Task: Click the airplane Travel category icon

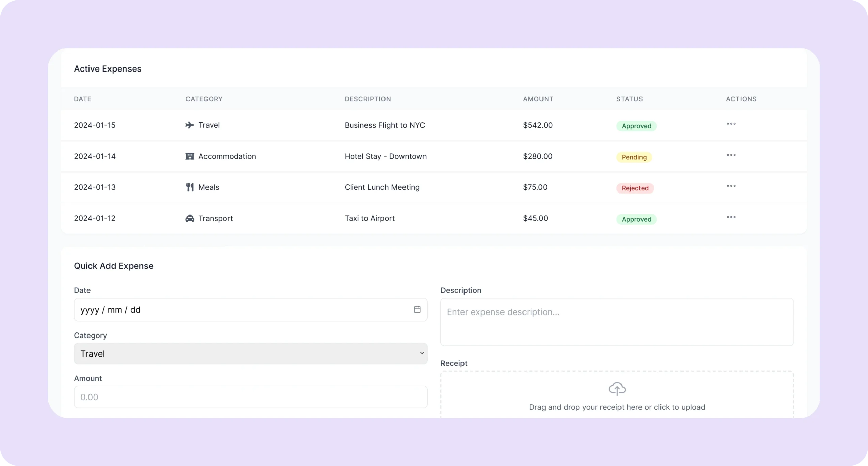Action: point(190,125)
